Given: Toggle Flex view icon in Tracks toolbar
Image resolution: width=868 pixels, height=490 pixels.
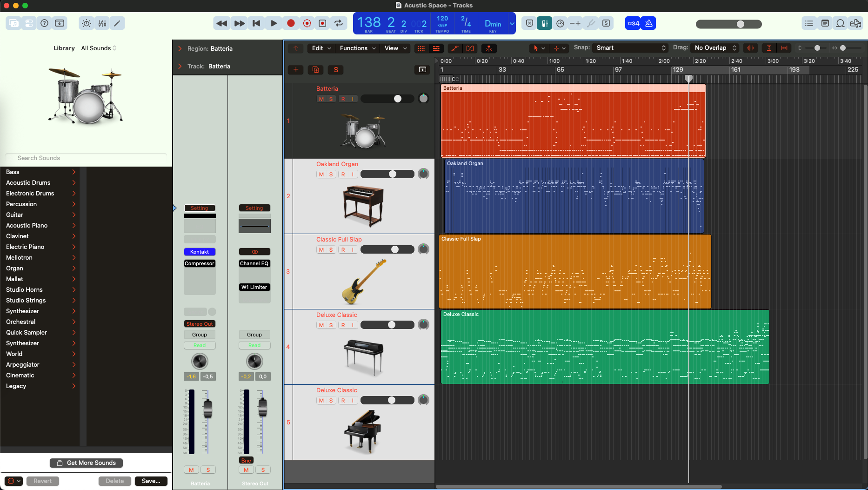Looking at the screenshot, I should [x=470, y=48].
